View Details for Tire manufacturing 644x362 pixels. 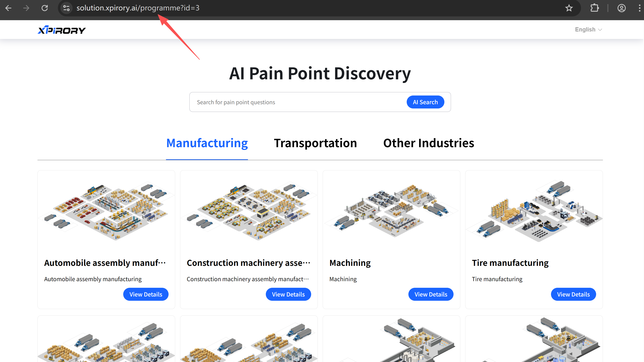point(573,294)
